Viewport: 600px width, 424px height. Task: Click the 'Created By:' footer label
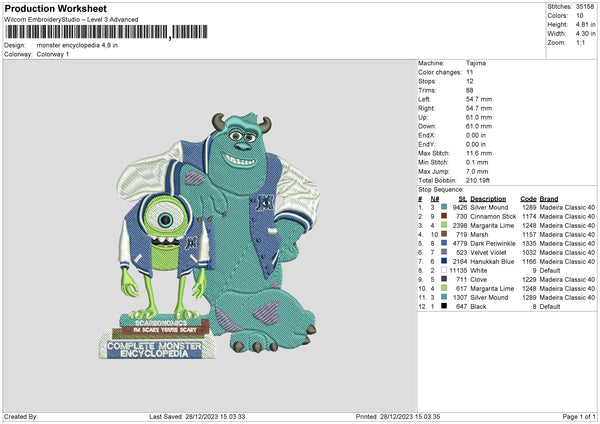[x=21, y=416]
